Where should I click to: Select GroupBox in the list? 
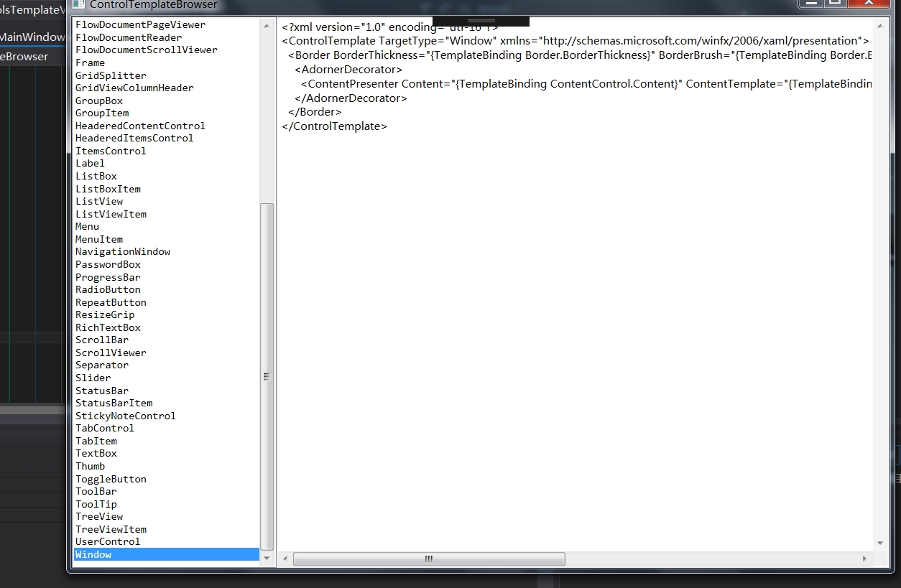[x=167, y=101]
